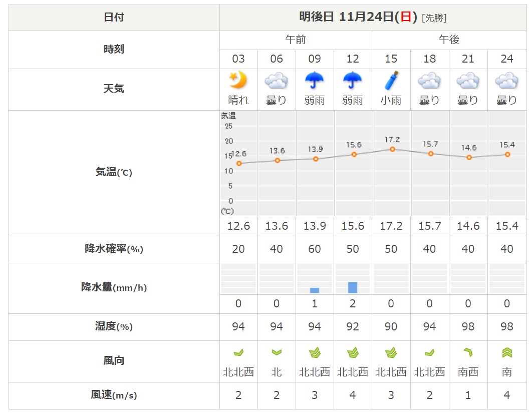532x413 pixels.
Task: Click the wind arrow above 北 at 06
Action: [x=277, y=353]
